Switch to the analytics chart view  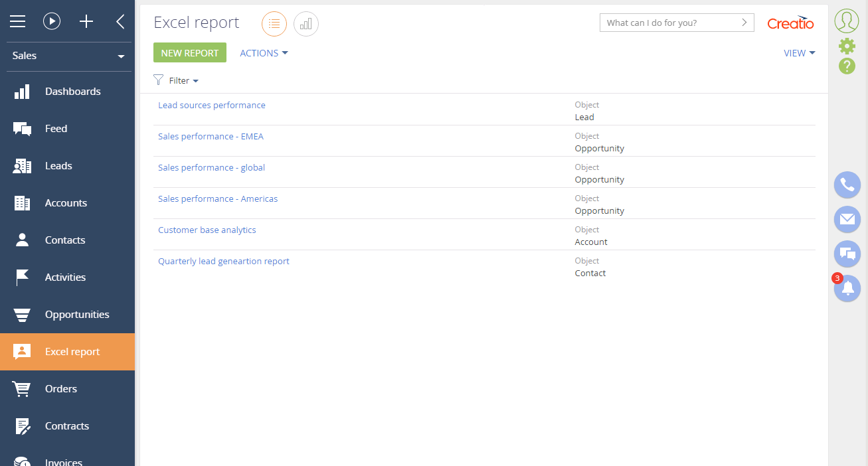coord(305,24)
